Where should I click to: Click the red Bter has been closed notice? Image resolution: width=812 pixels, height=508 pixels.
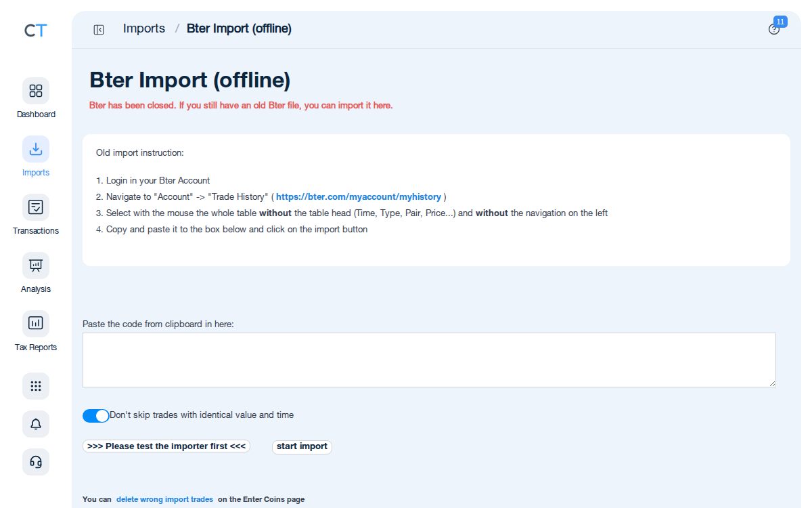point(241,106)
